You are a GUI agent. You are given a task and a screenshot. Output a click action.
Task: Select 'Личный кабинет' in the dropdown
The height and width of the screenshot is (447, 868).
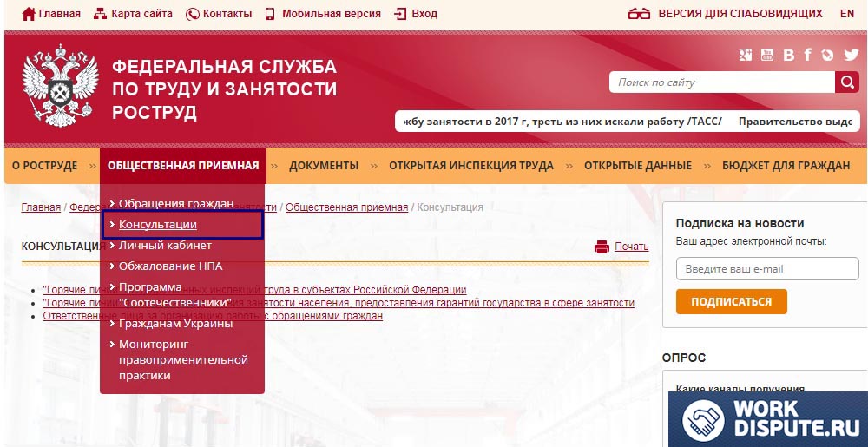click(x=165, y=245)
